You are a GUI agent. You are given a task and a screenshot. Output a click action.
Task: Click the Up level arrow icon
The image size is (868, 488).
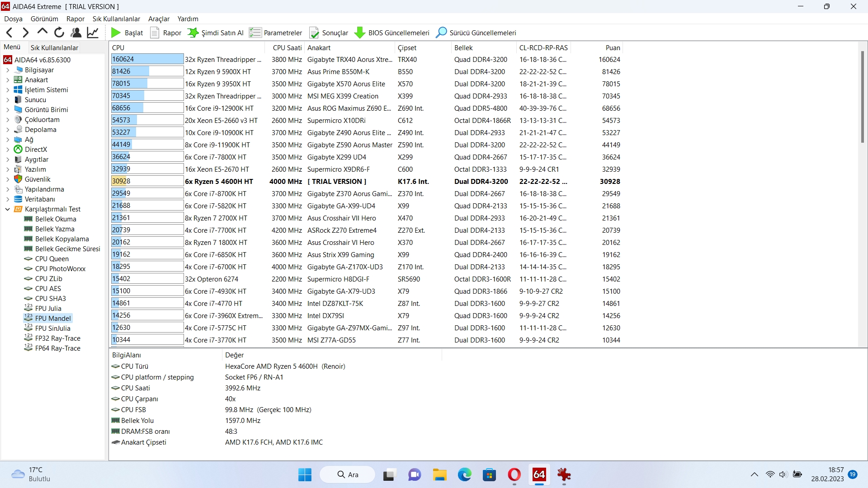point(42,33)
